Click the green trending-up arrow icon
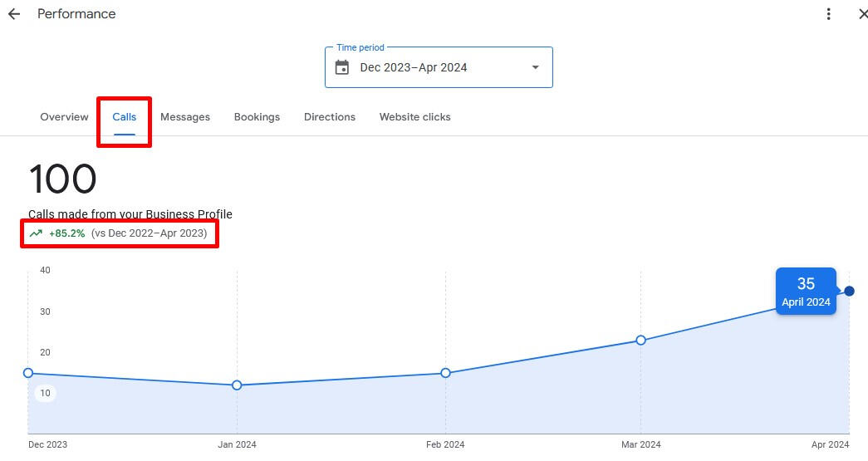 click(36, 233)
